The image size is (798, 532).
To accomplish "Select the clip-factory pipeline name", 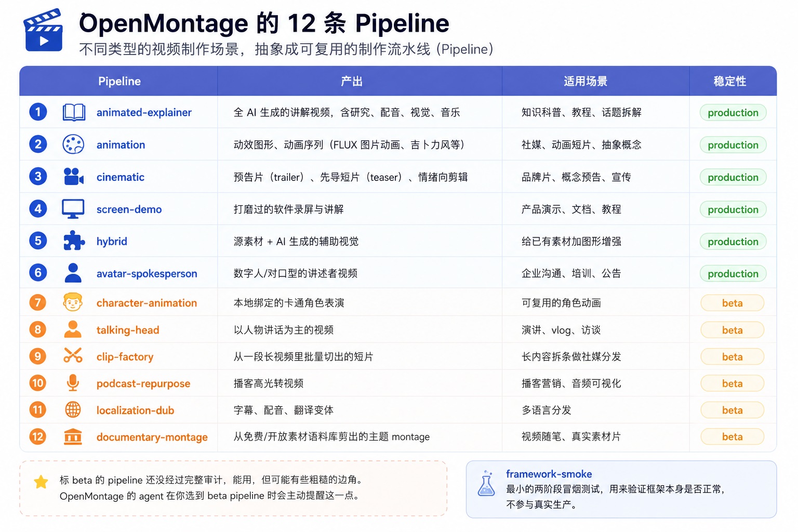I will [125, 356].
